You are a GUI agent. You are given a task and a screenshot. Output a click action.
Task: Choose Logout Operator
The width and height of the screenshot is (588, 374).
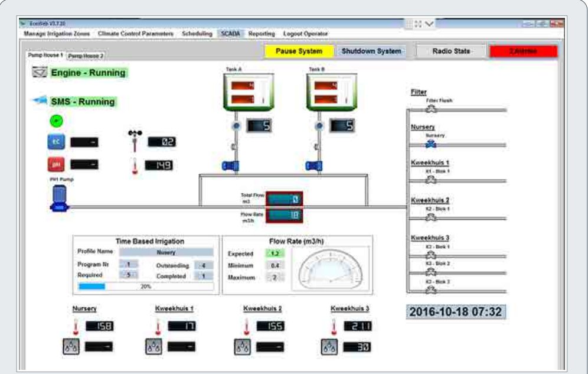click(305, 34)
